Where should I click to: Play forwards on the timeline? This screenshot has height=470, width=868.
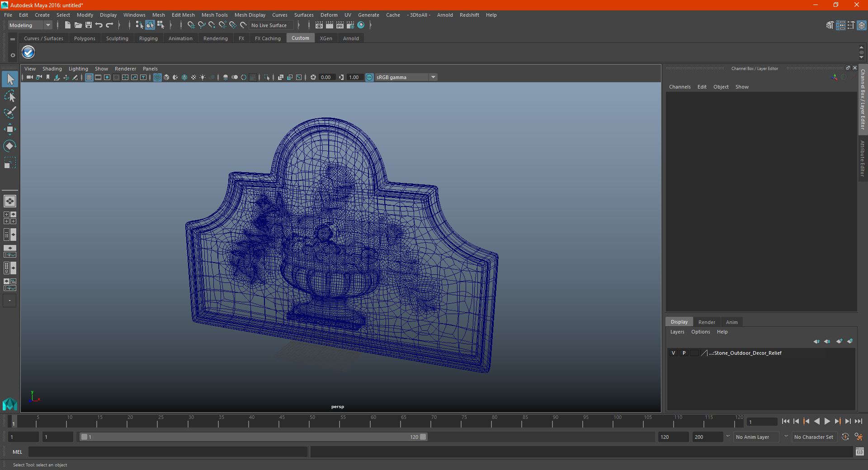coord(827,421)
